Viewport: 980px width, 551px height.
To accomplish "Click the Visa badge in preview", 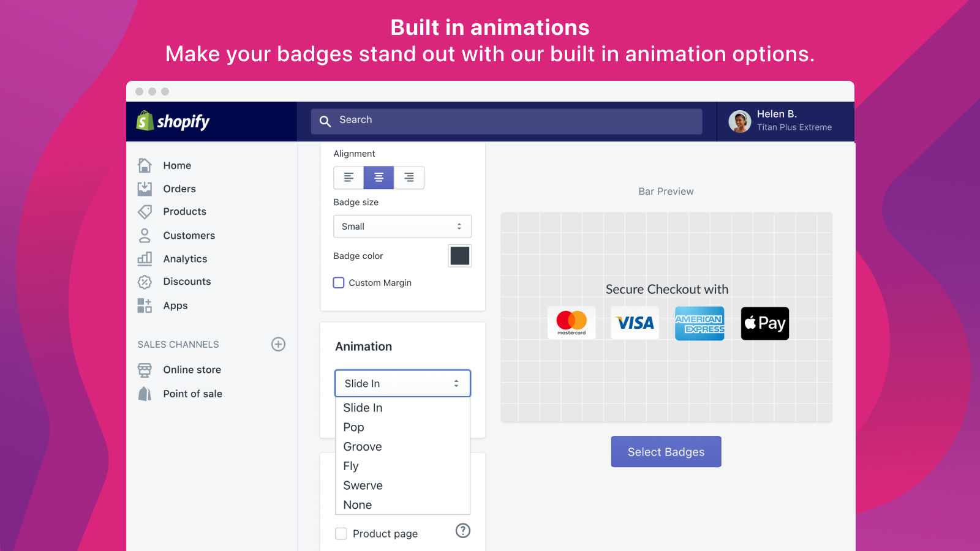I will [x=635, y=323].
